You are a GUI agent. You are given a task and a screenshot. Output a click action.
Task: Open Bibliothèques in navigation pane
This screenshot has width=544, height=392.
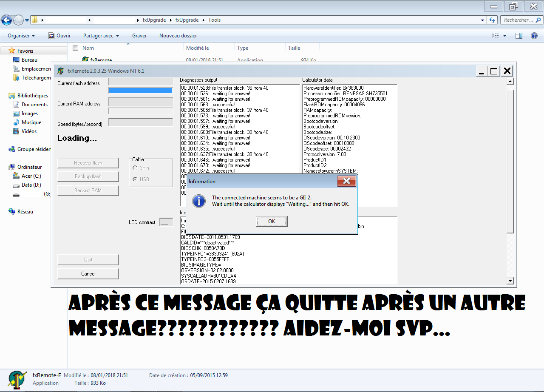click(32, 96)
